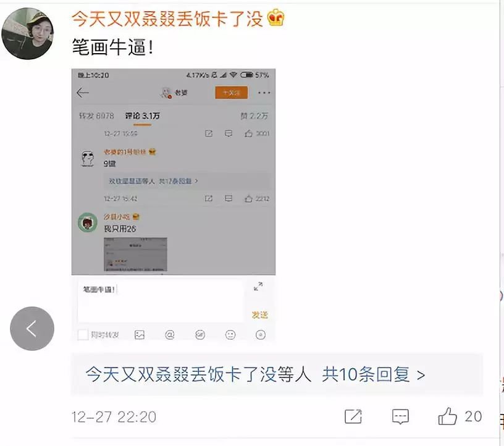Click the orange follow button
This screenshot has width=504, height=446.
tap(232, 93)
